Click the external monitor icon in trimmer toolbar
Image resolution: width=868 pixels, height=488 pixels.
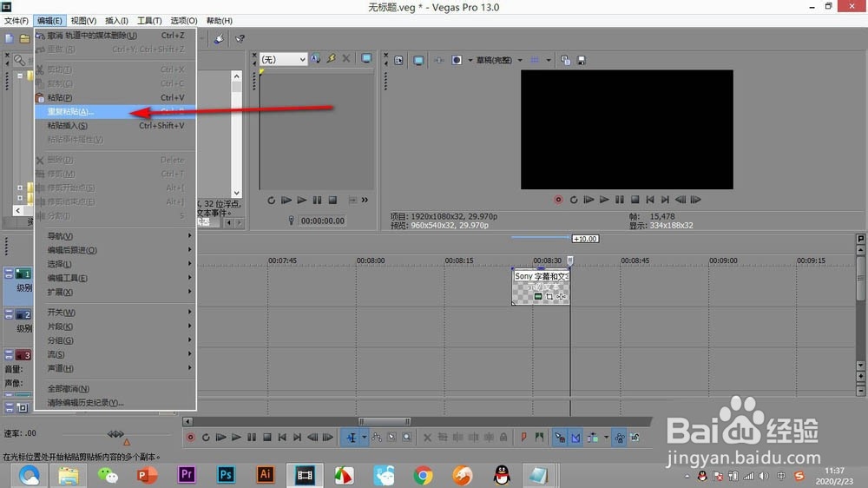[x=366, y=58]
